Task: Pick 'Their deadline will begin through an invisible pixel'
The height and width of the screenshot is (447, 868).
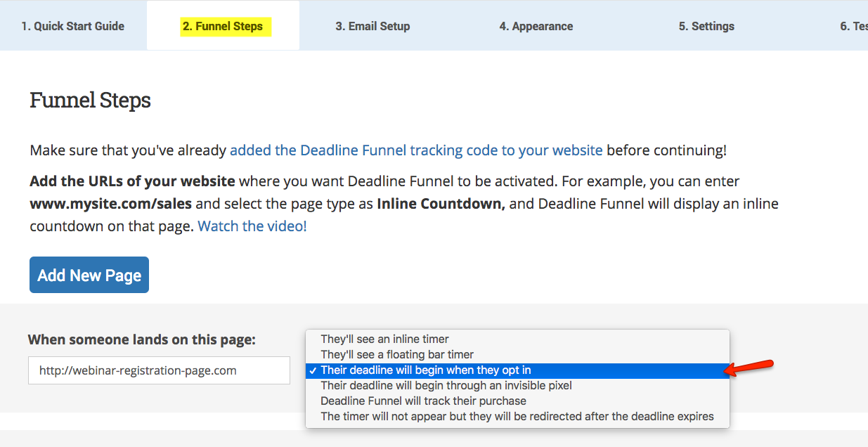Action: pyautogui.click(x=518, y=385)
